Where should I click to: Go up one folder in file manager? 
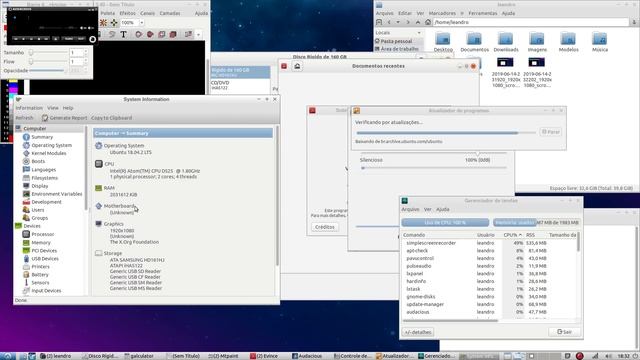click(418, 22)
